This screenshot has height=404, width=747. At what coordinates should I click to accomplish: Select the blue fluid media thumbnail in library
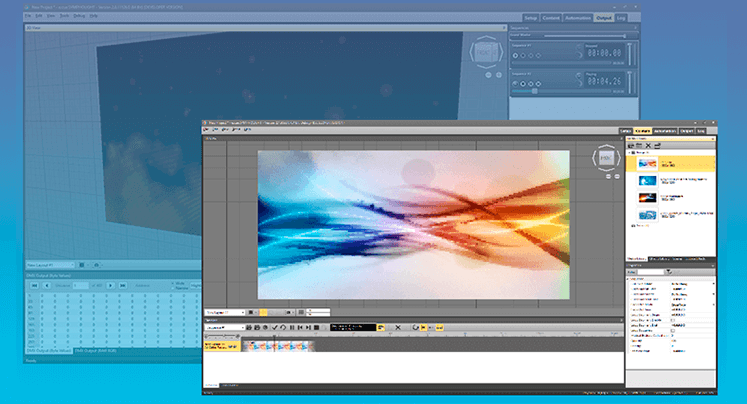pyautogui.click(x=647, y=181)
